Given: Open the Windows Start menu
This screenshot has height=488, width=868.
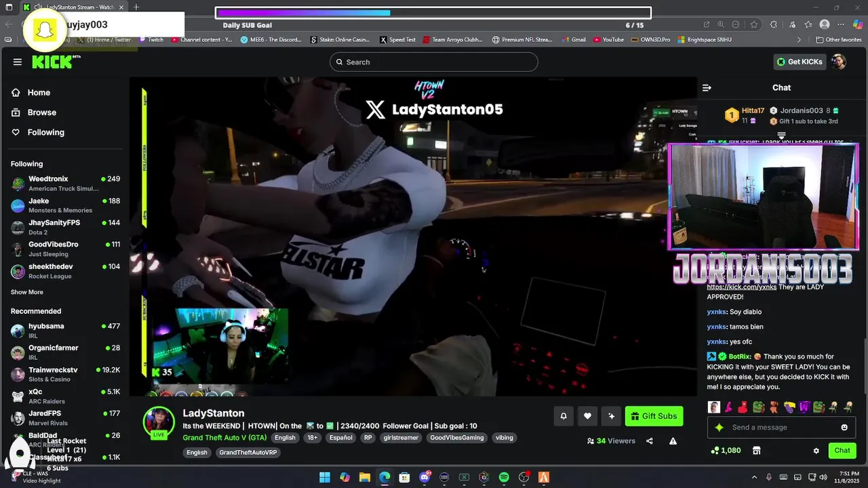Looking at the screenshot, I should click(325, 477).
